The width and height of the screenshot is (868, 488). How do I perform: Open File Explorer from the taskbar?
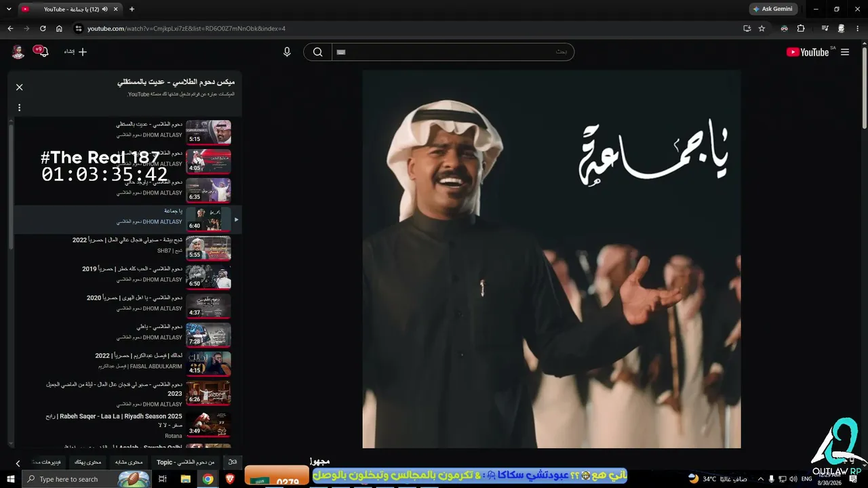185,479
